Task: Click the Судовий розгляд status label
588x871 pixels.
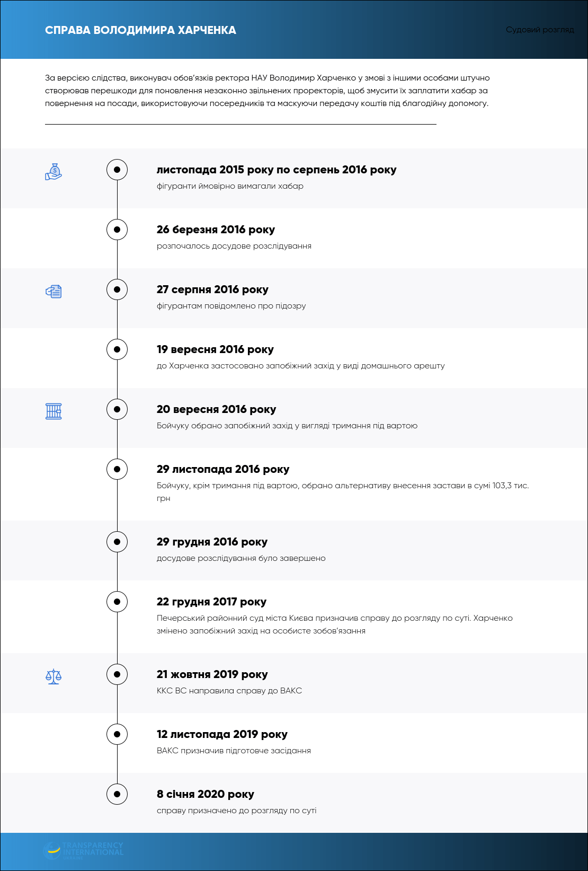Action: pyautogui.click(x=540, y=30)
